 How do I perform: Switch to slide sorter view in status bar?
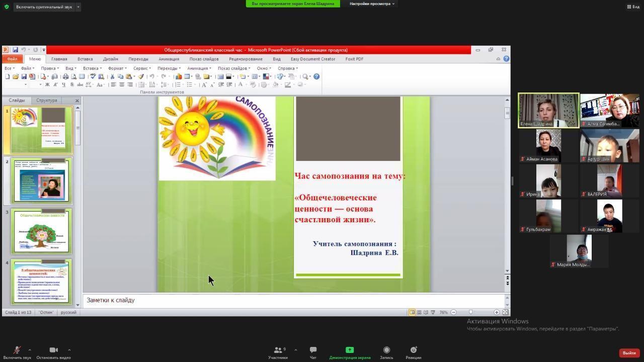419,312
